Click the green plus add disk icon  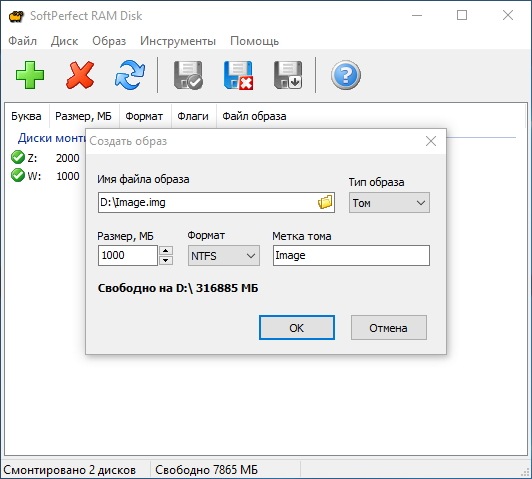(30, 75)
